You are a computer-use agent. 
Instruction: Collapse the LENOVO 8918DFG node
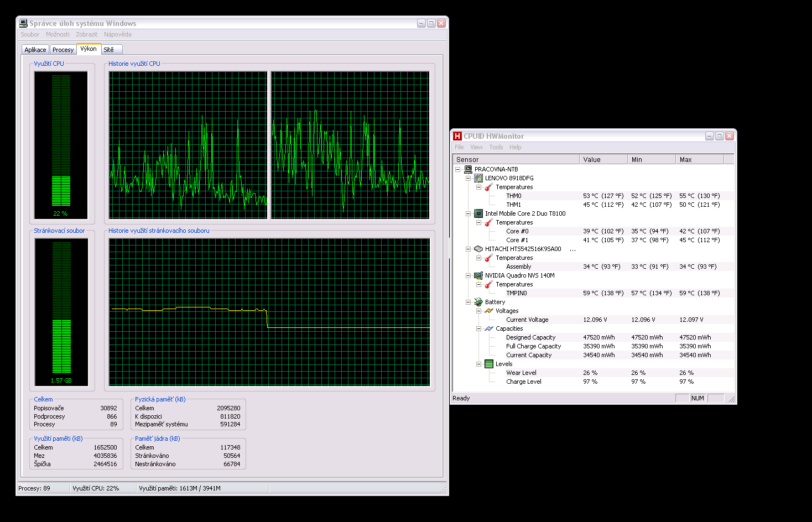(468, 178)
